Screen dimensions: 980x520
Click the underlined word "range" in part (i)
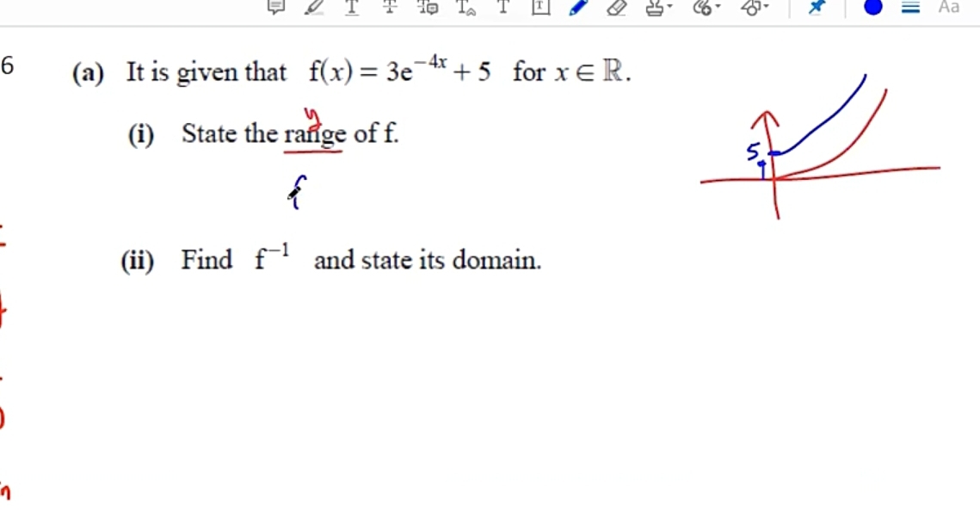click(314, 134)
